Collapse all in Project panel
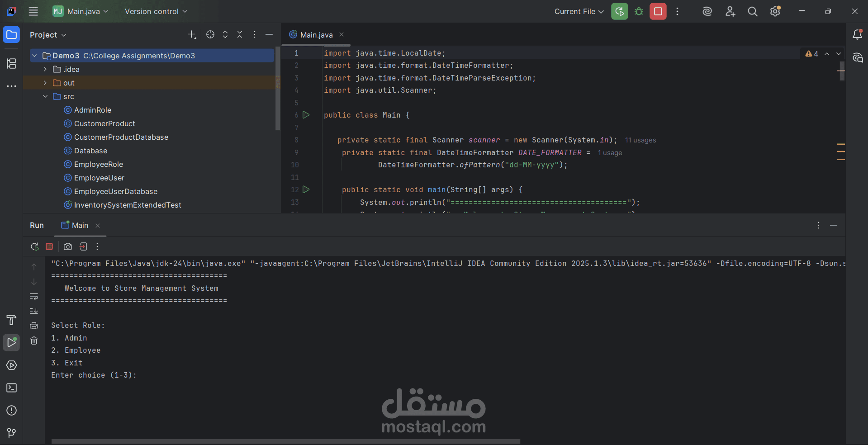This screenshot has height=445, width=868. [240, 34]
